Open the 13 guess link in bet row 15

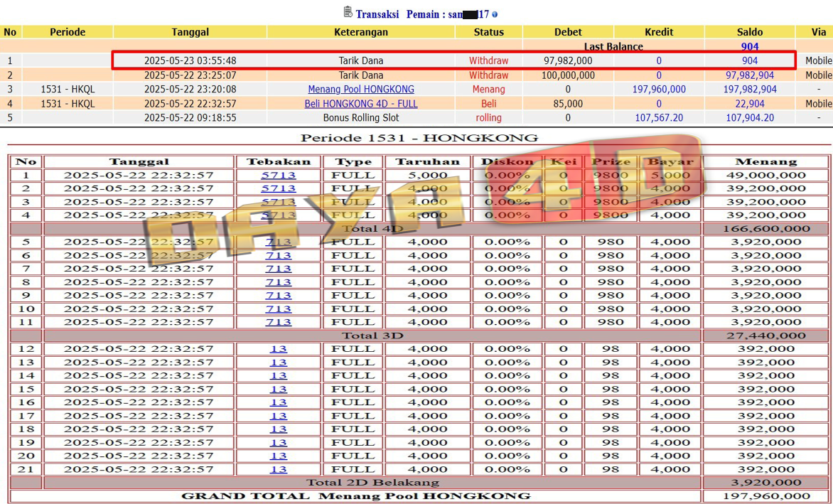click(x=279, y=390)
